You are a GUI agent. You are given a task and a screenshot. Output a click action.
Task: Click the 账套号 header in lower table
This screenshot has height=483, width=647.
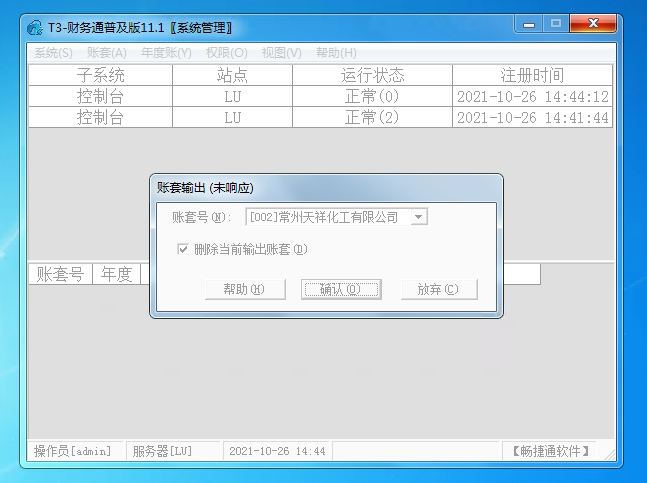pyautogui.click(x=60, y=274)
